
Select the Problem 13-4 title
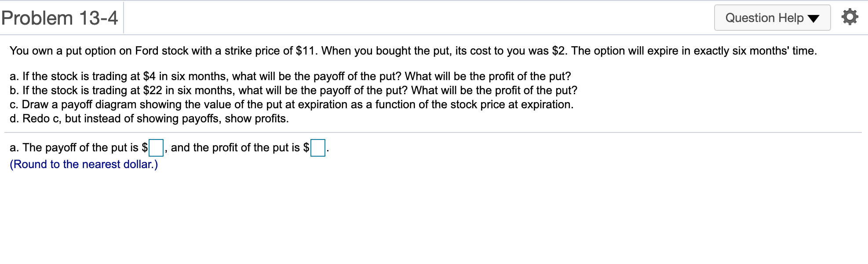[59, 18]
